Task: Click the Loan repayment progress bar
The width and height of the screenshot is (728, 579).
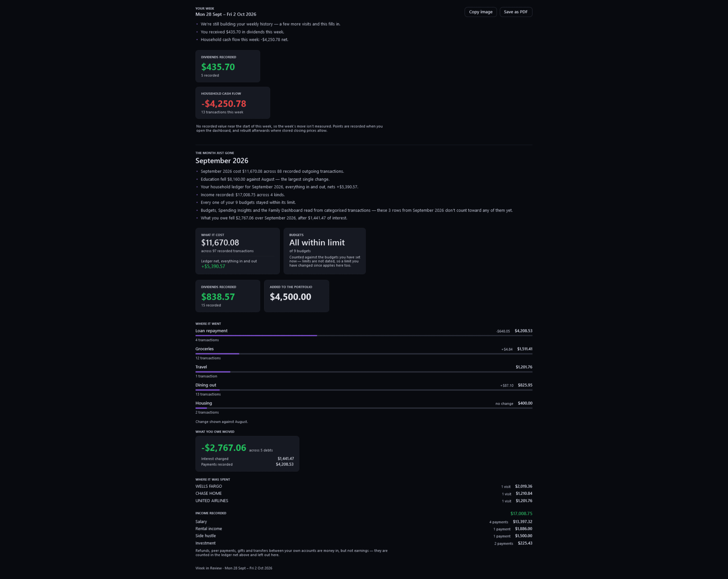Action: pos(364,336)
